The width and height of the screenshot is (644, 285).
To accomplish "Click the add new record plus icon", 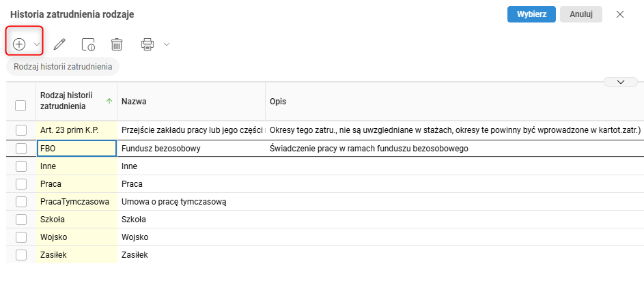I will (19, 44).
